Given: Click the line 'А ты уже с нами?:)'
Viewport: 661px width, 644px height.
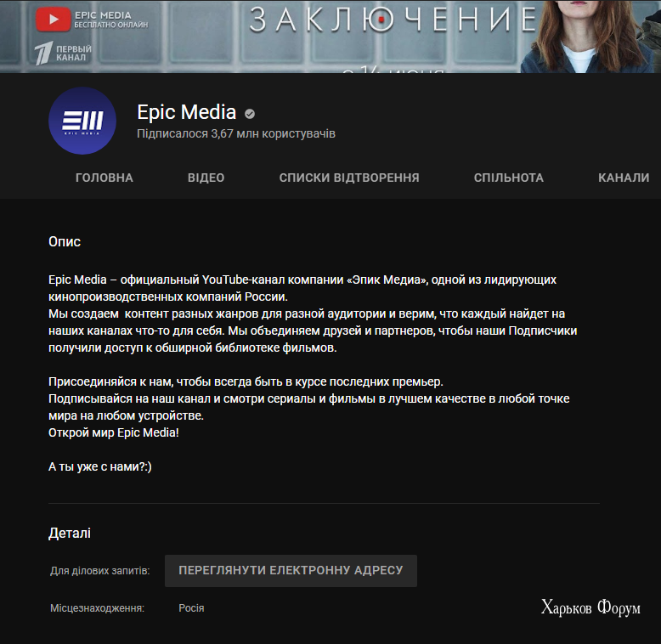Looking at the screenshot, I should pos(100,467).
